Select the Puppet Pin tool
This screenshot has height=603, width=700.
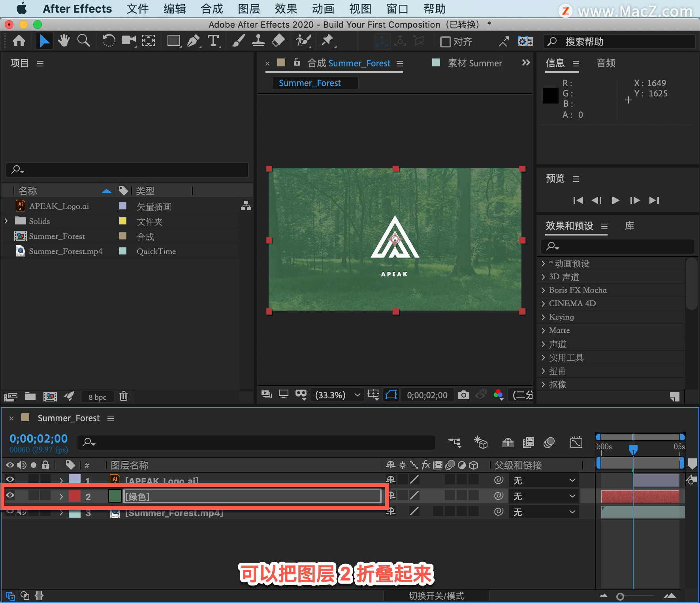[327, 41]
